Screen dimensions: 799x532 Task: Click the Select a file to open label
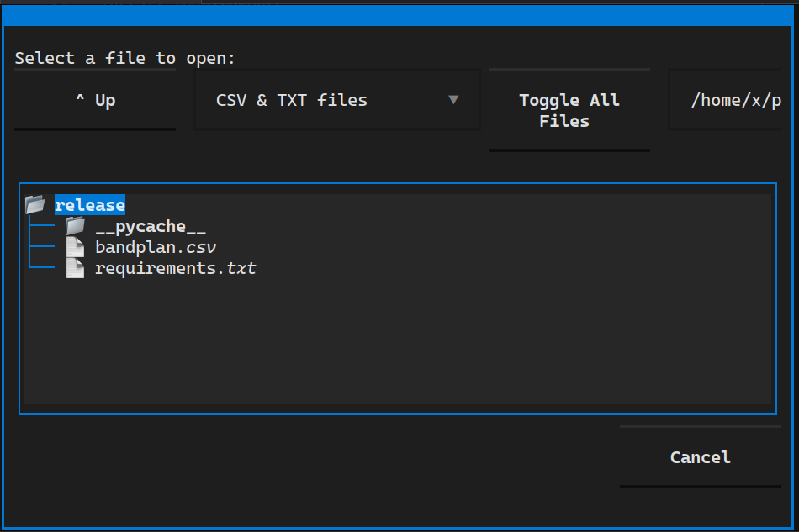124,58
